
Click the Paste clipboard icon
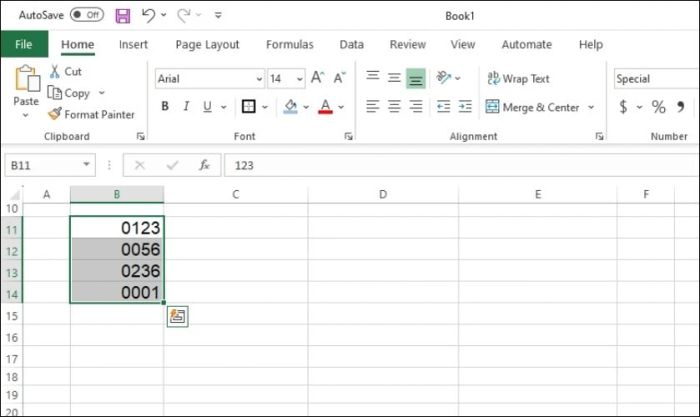(27, 79)
